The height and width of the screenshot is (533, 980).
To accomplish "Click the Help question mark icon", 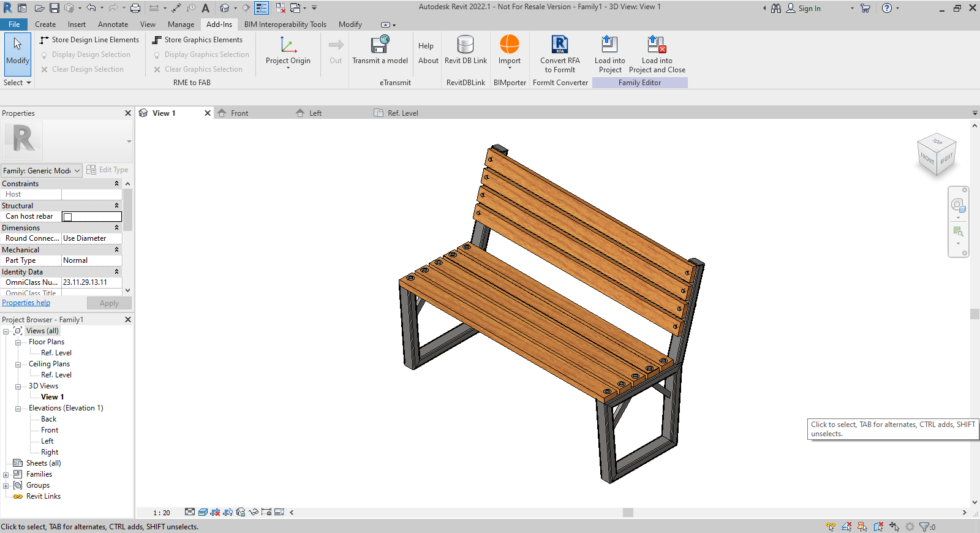I will pyautogui.click(x=887, y=8).
